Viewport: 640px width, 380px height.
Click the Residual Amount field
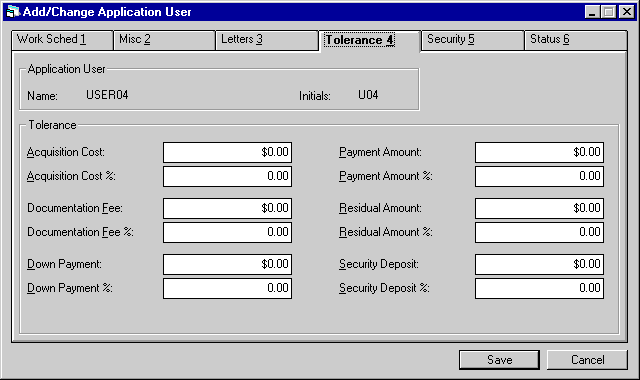click(x=539, y=208)
